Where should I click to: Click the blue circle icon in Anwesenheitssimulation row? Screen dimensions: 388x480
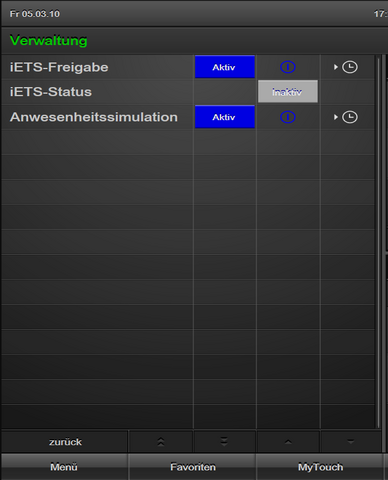[x=287, y=117]
